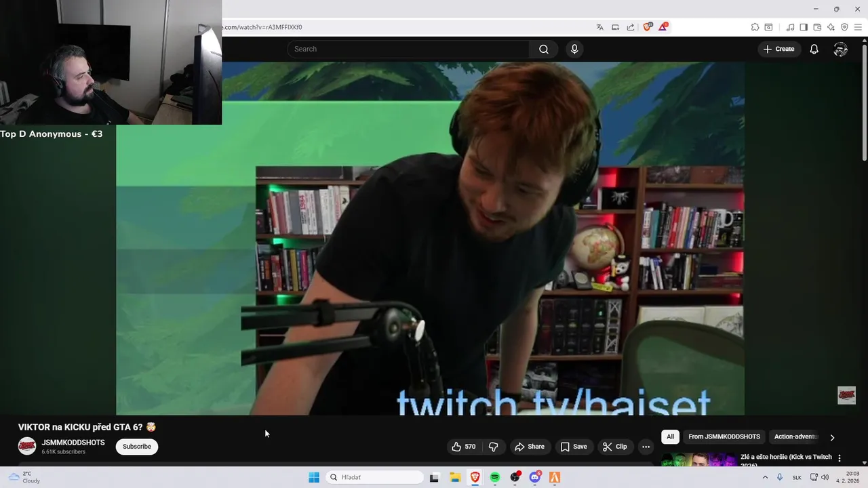
Task: Subscribe to the JSMMKODDSHOTS channel
Action: 137,447
